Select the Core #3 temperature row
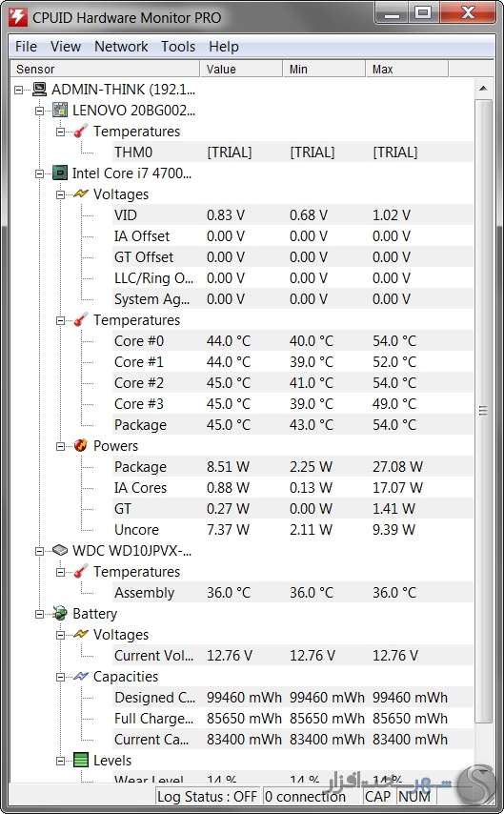The image size is (504, 814). 292,404
